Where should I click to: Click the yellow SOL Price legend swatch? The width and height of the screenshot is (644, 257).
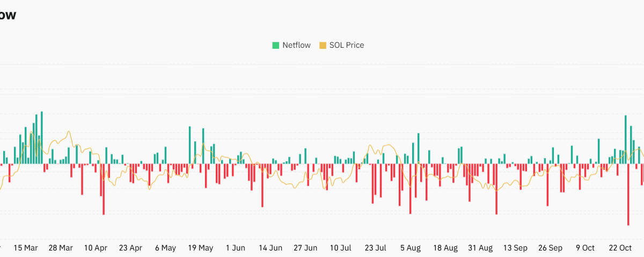[323, 45]
